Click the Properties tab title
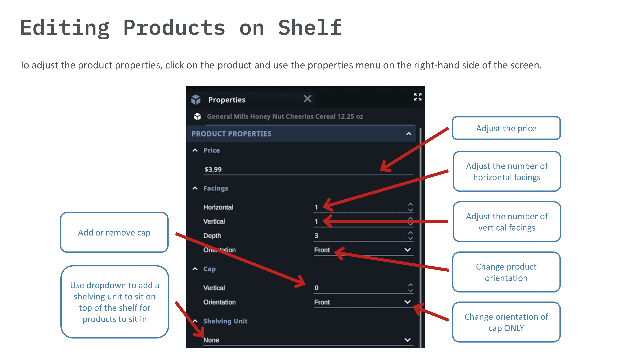The width and height of the screenshot is (644, 362). tap(227, 100)
